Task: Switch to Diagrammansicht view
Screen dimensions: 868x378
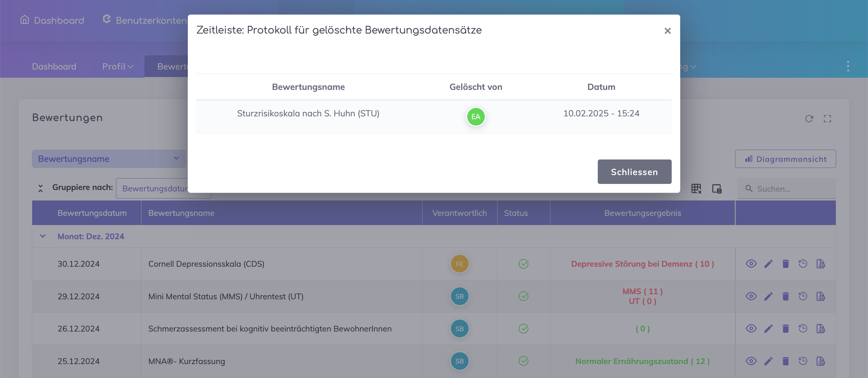Action: click(785, 159)
